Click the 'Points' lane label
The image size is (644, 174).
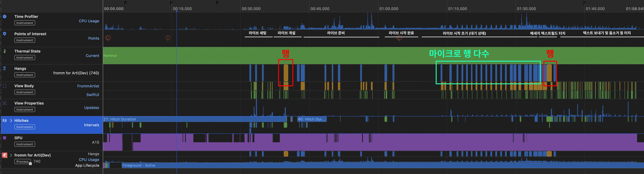pos(94,38)
